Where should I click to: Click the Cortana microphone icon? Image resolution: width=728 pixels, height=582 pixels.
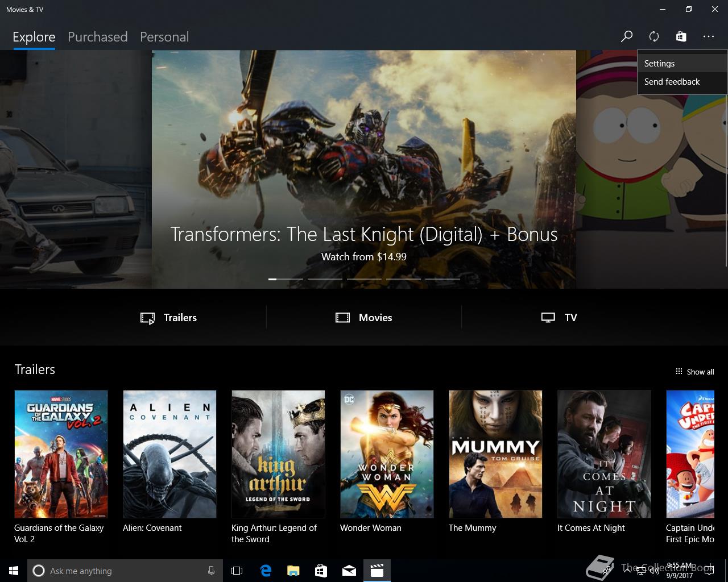pyautogui.click(x=211, y=571)
